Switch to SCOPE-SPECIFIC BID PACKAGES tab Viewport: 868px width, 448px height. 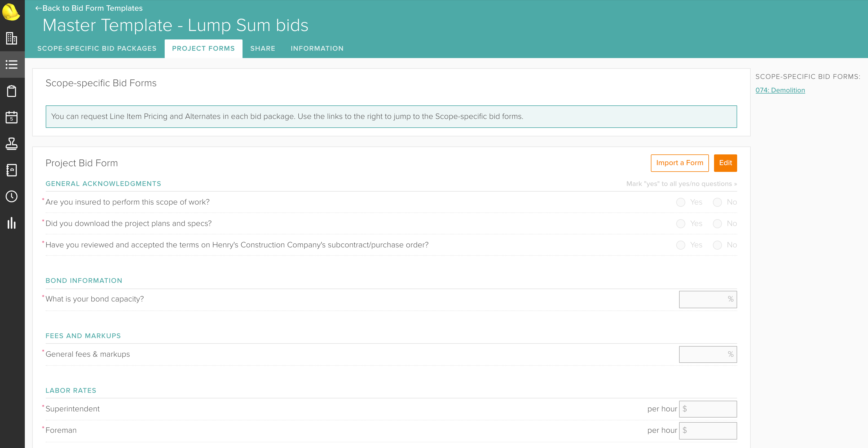(97, 48)
